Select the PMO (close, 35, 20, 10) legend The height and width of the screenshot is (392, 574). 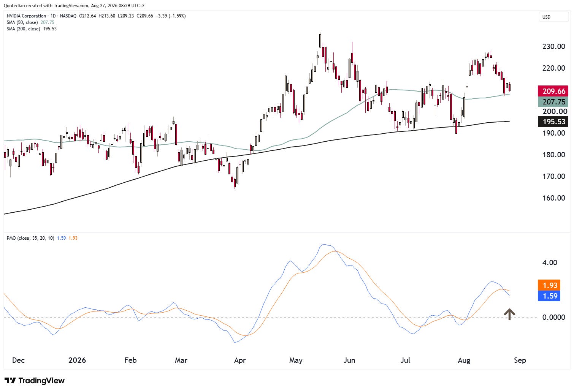click(30, 238)
